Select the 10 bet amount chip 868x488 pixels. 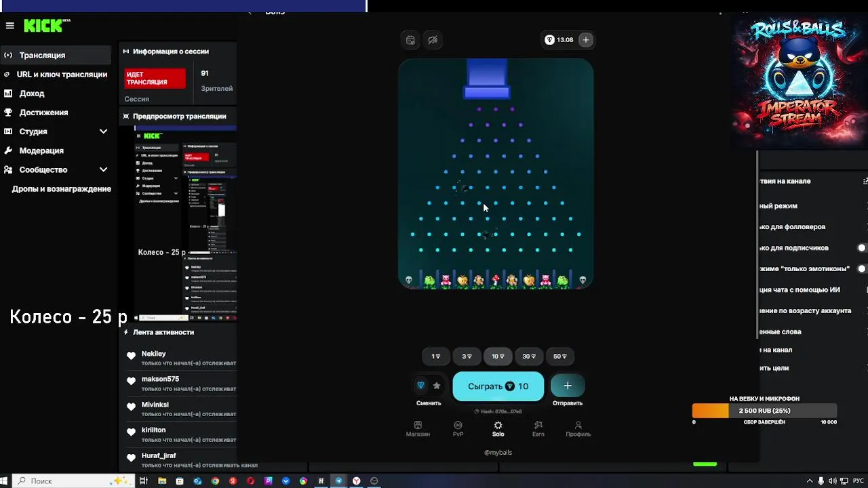click(x=498, y=357)
